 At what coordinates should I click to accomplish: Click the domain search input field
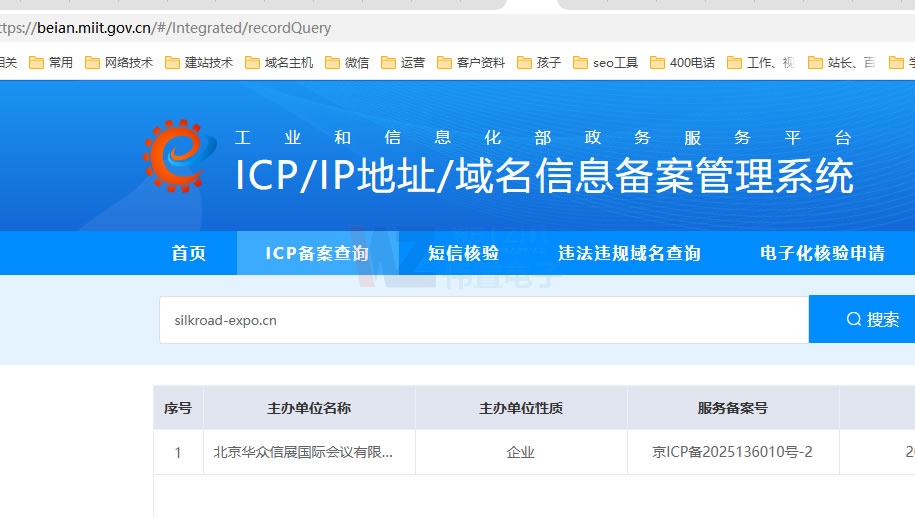(x=482, y=320)
